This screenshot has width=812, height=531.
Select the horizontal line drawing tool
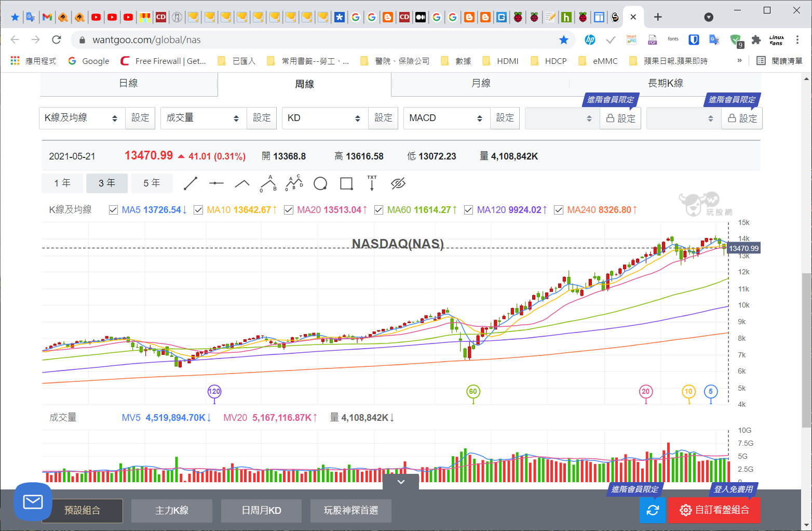(x=216, y=183)
